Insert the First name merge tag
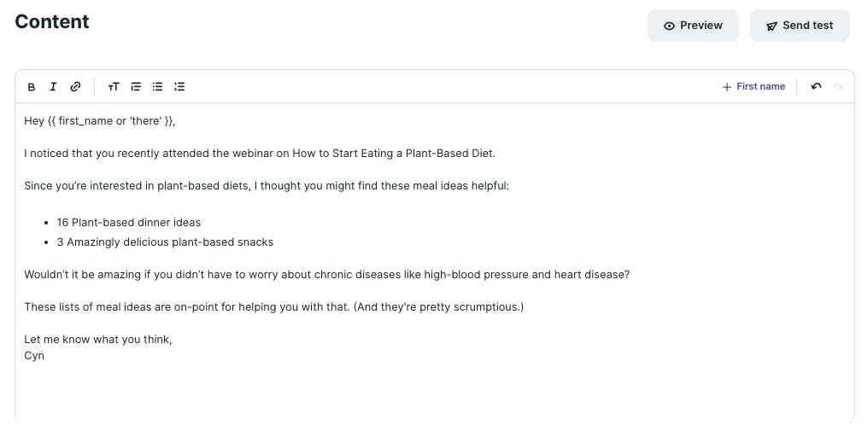 pos(754,86)
